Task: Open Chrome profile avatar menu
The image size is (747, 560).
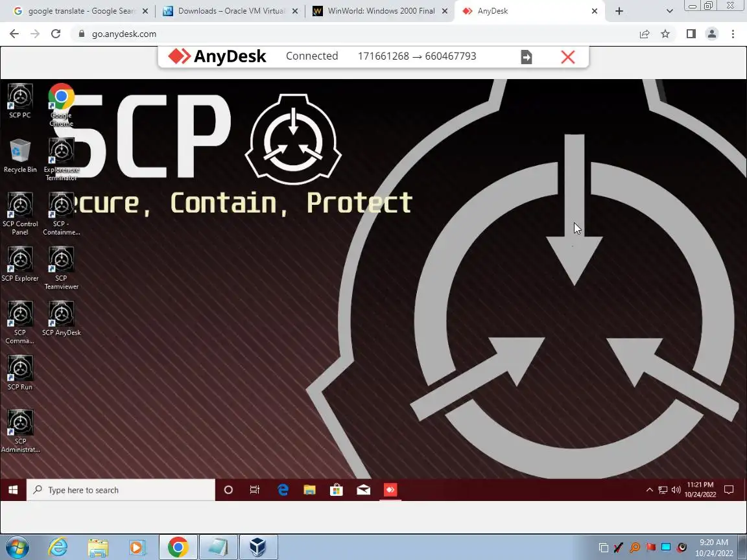Action: pos(712,34)
